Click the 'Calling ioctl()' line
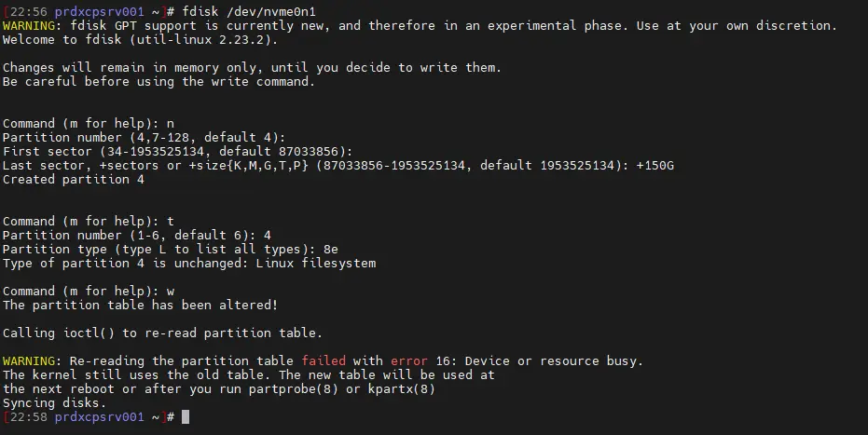This screenshot has height=435, width=868. pos(162,333)
